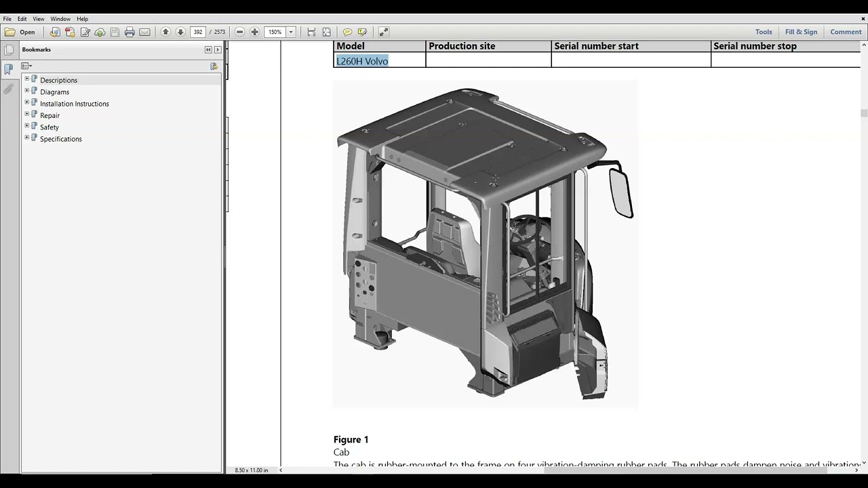The width and height of the screenshot is (868, 488).
Task: Click the edit/sign document icon
Action: pyautogui.click(x=85, y=32)
